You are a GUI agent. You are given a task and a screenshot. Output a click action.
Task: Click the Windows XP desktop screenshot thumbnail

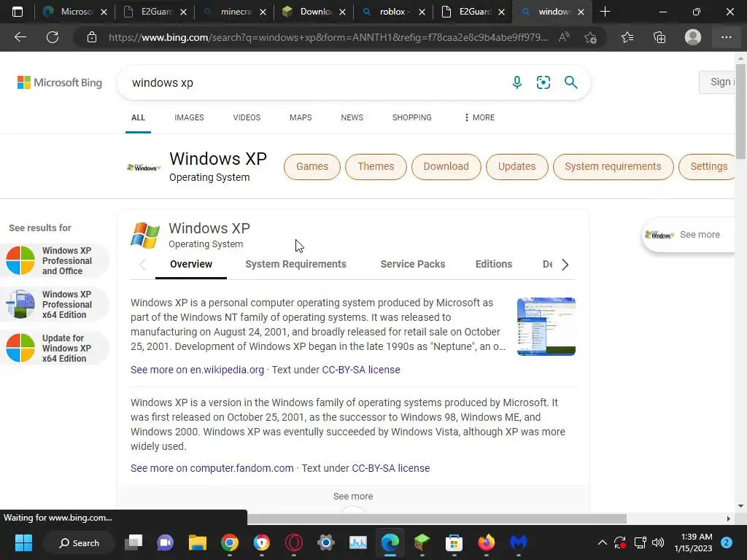[x=546, y=327]
